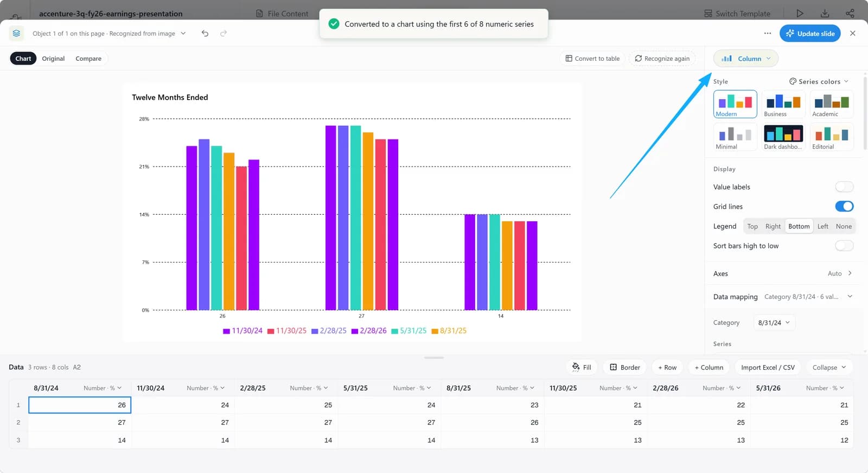This screenshot has width=868, height=473.
Task: Click the Border button
Action: pos(625,367)
